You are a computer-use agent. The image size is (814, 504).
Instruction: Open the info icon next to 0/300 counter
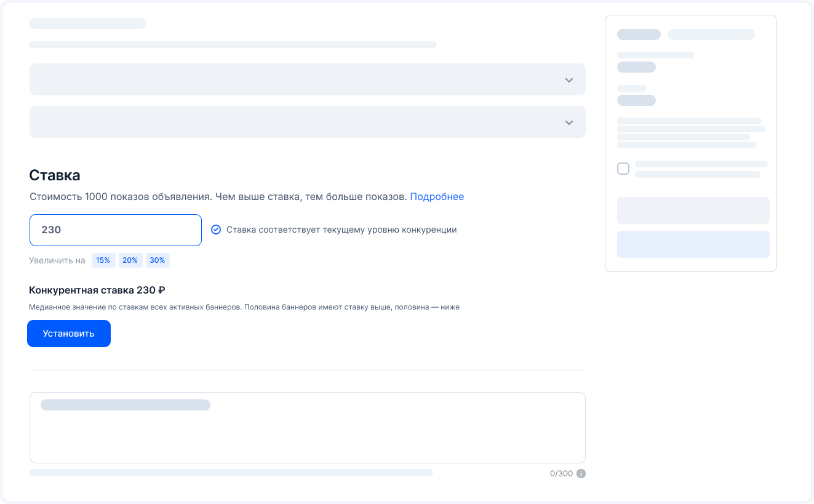[x=581, y=473]
